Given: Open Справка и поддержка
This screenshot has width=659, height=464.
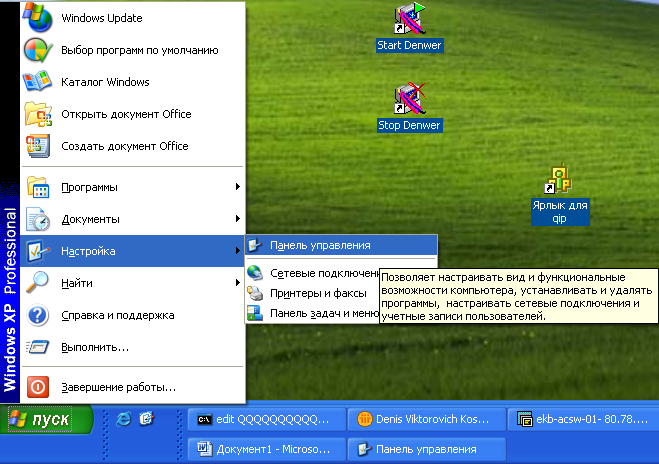Looking at the screenshot, I should [x=133, y=315].
